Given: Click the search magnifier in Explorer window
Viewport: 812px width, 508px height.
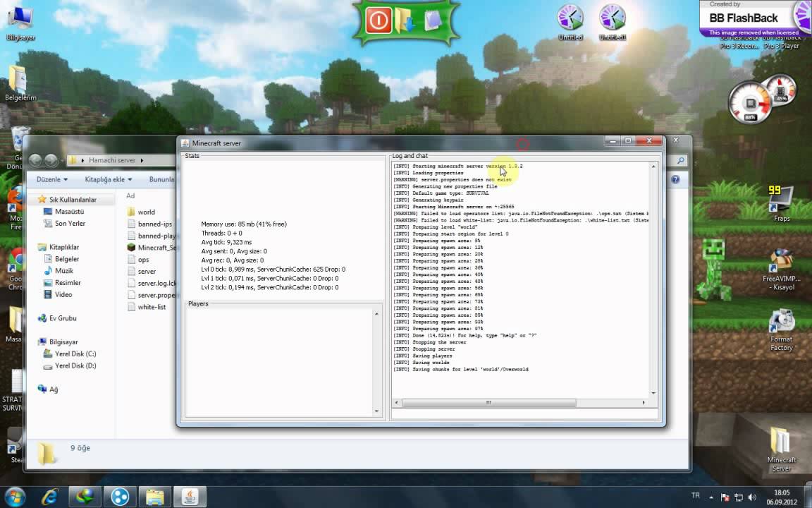Looking at the screenshot, I should click(x=680, y=160).
